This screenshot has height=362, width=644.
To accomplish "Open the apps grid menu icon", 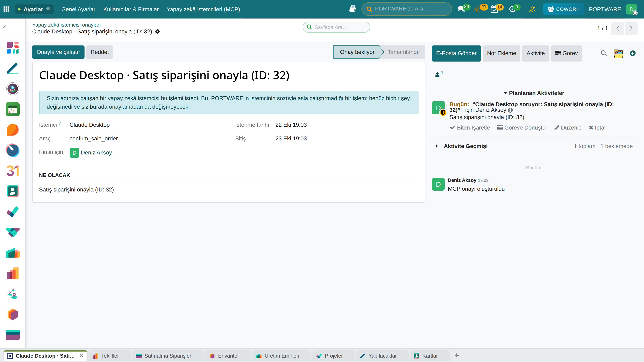I will coord(6,9).
